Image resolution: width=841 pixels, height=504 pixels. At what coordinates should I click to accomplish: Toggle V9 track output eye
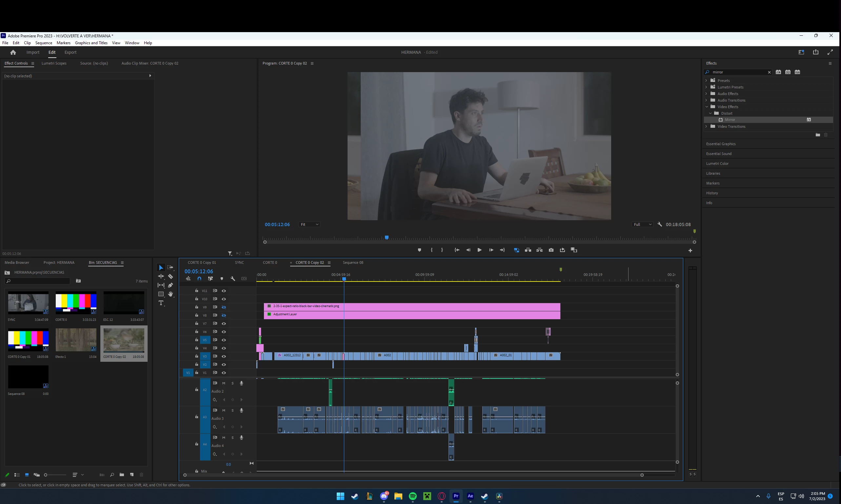(x=224, y=307)
